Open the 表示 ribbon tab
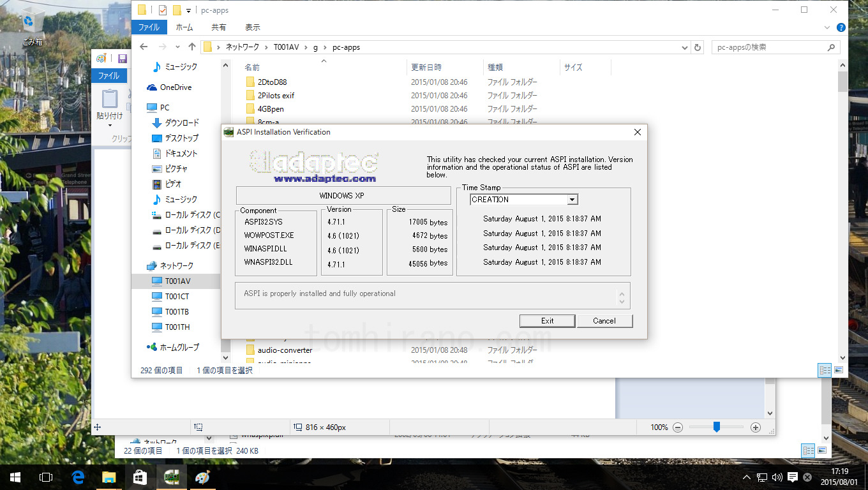The image size is (868, 490). tap(253, 27)
